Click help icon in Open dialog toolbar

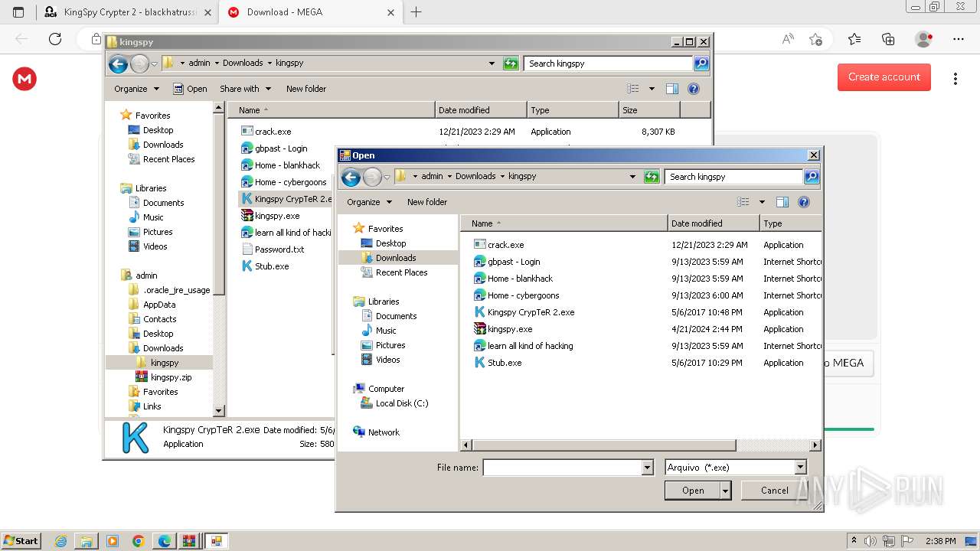[804, 202]
